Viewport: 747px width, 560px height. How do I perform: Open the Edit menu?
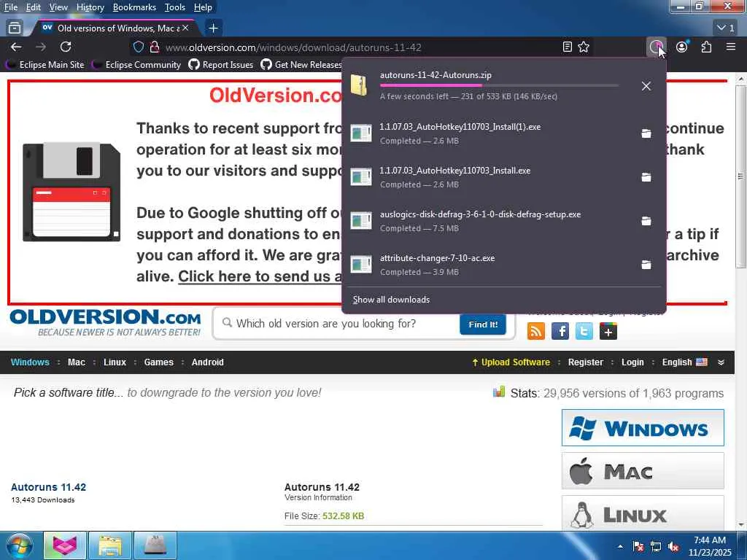(33, 7)
